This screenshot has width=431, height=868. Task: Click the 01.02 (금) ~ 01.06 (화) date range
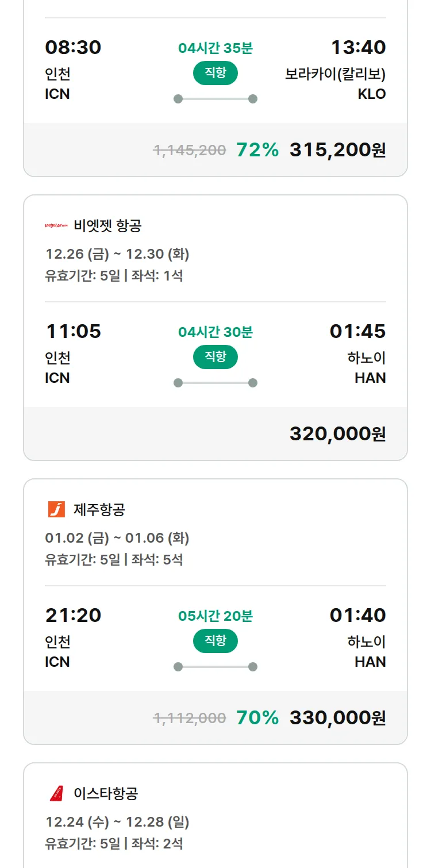coord(117,538)
